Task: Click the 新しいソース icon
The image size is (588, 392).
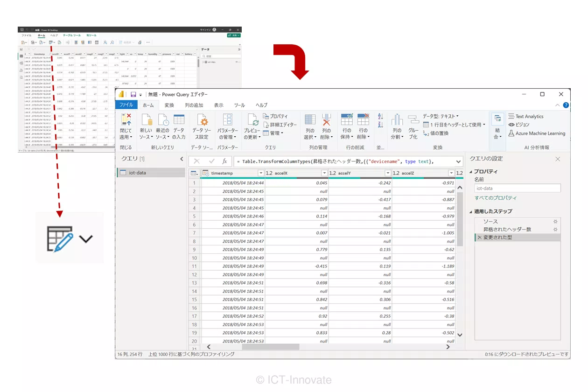Action: tap(147, 119)
